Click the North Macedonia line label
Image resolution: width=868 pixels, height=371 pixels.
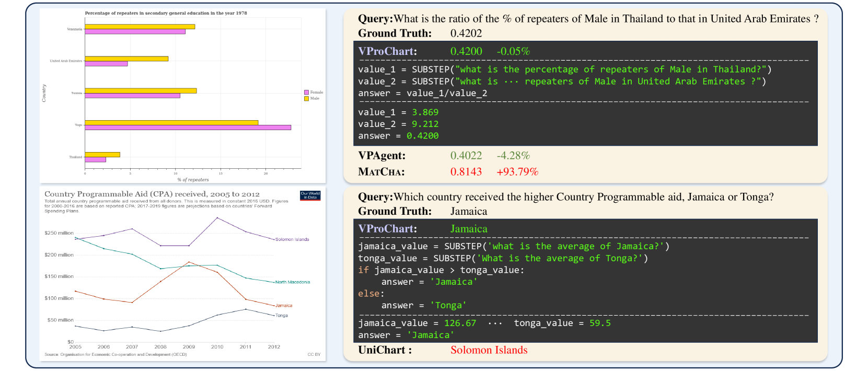293,282
